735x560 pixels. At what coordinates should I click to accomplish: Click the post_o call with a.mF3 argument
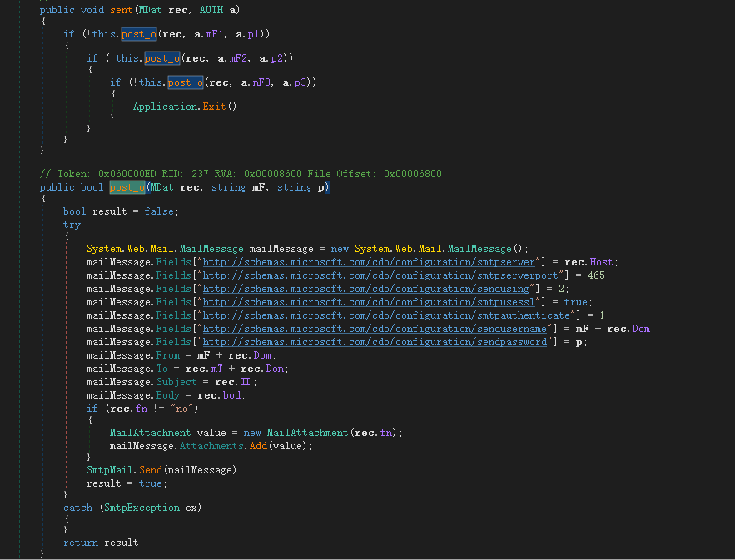click(x=186, y=82)
